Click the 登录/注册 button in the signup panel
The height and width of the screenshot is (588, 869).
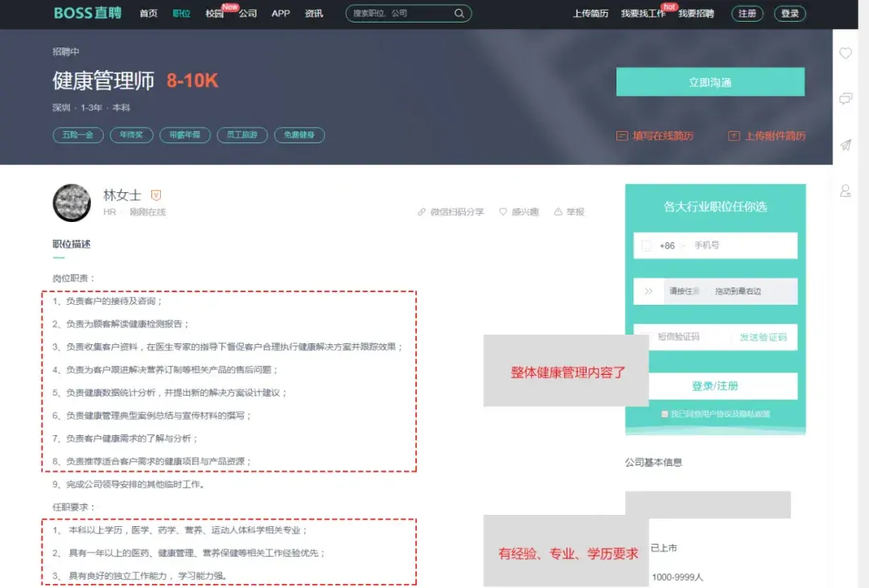(715, 385)
